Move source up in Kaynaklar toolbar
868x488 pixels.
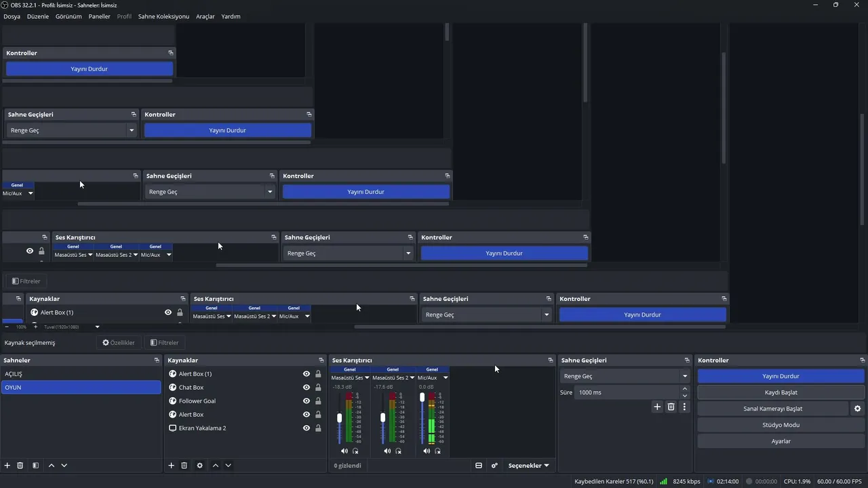coord(216,466)
